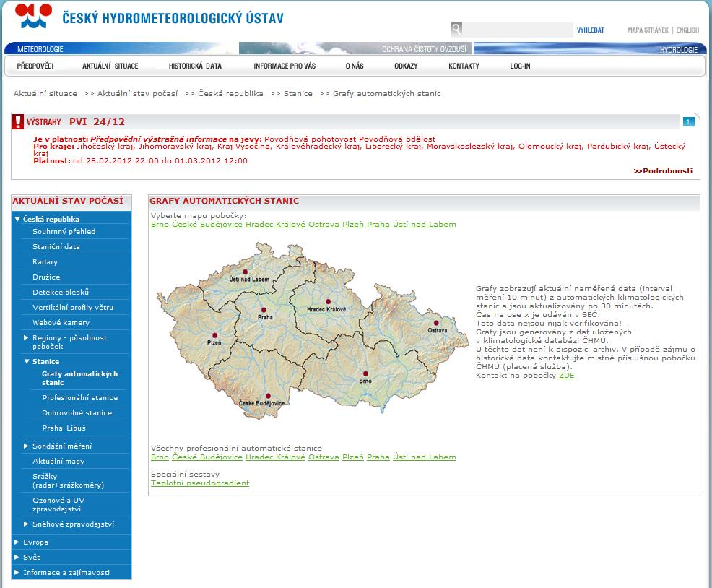Open Profesionální stanice in sidebar

80,397
